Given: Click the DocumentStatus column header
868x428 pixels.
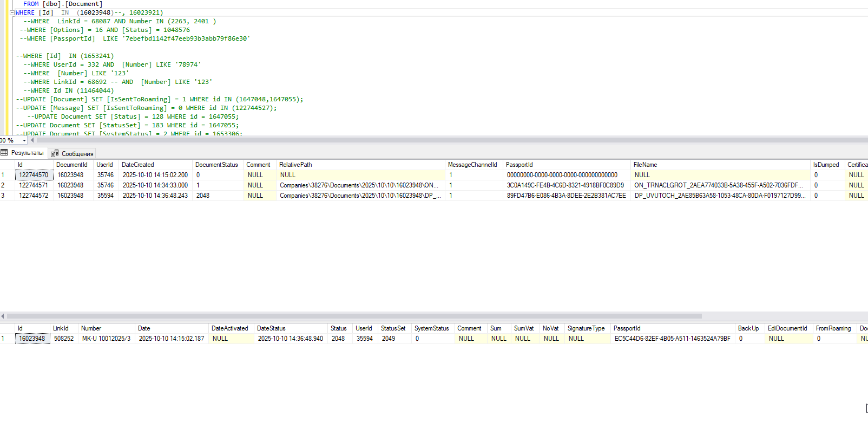Looking at the screenshot, I should pyautogui.click(x=216, y=165).
